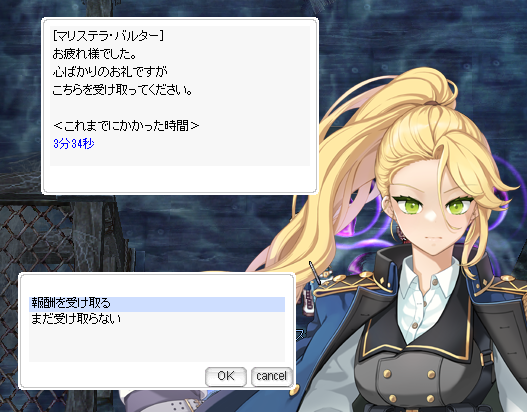The width and height of the screenshot is (527, 412).
Task: Click empty white area below NPC message
Action: (180, 178)
